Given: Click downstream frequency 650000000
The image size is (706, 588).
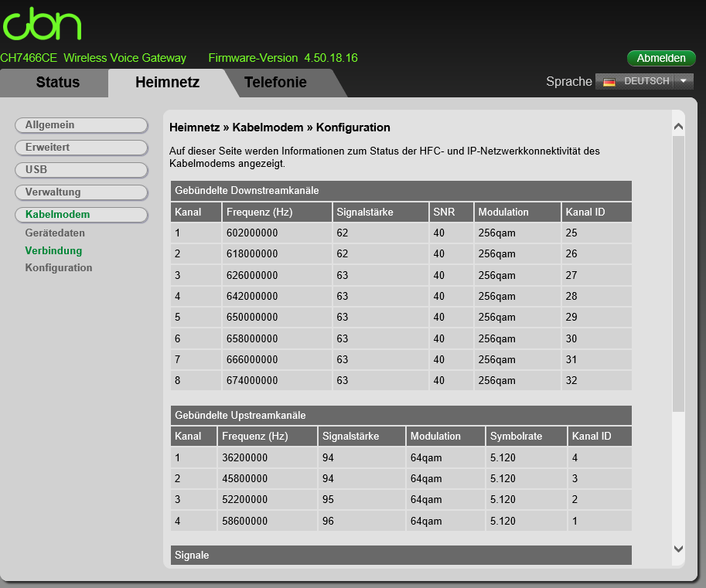Looking at the screenshot, I should point(252,317).
